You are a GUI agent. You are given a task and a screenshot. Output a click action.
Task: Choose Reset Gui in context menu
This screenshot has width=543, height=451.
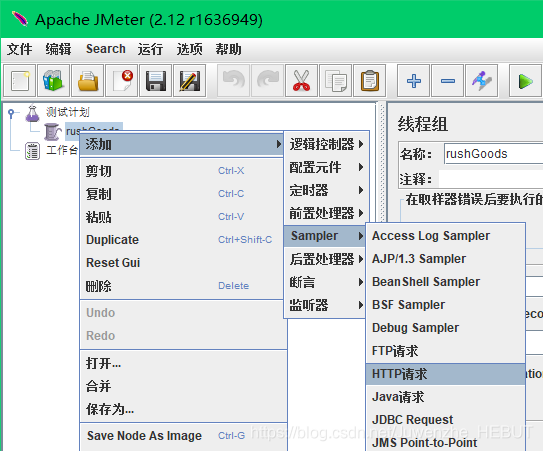click(x=182, y=263)
